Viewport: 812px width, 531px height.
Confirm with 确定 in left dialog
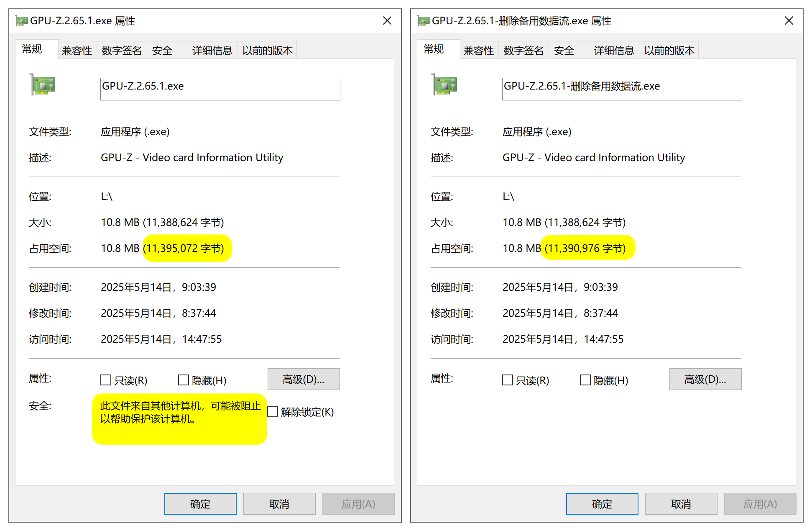point(200,504)
